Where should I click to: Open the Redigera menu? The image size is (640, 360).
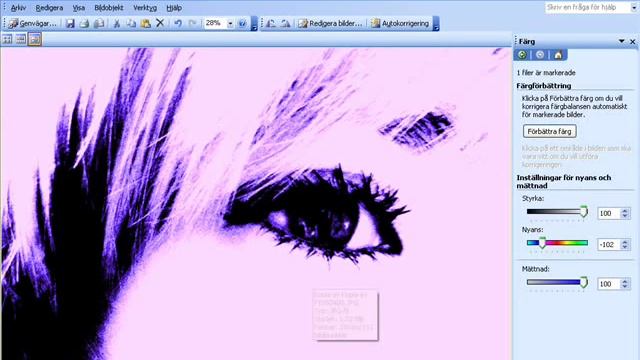[49, 8]
